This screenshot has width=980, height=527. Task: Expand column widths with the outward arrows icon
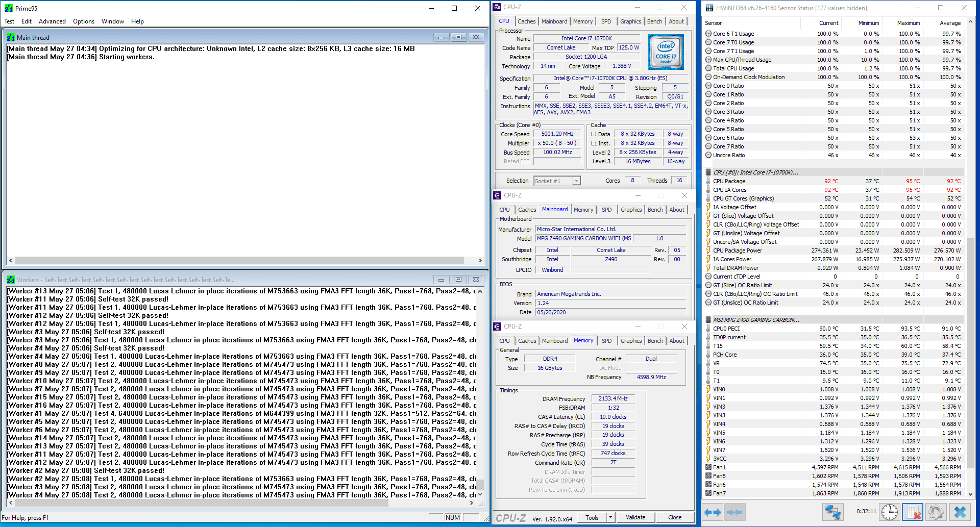tap(712, 512)
